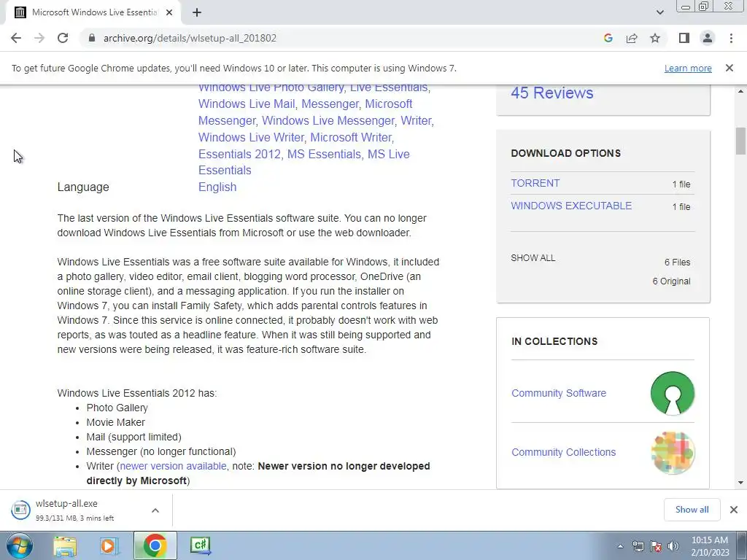Click the Chrome taskbar icon

pos(155,545)
